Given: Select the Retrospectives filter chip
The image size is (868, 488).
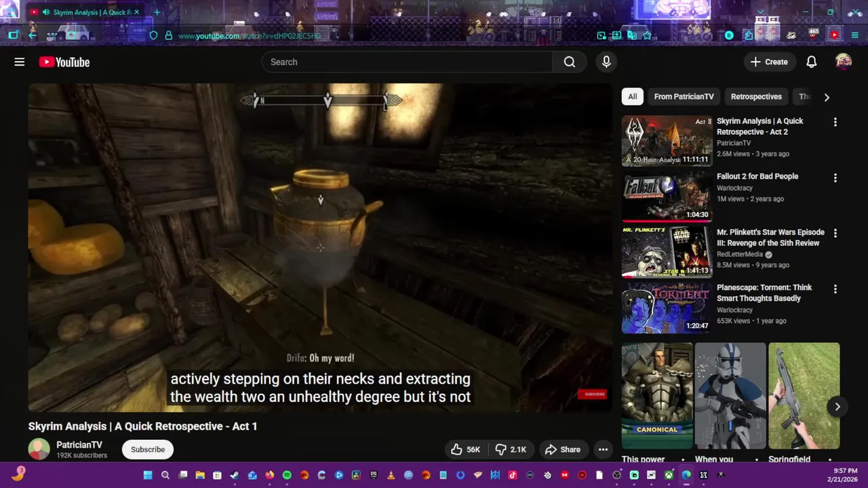Looking at the screenshot, I should [x=756, y=97].
